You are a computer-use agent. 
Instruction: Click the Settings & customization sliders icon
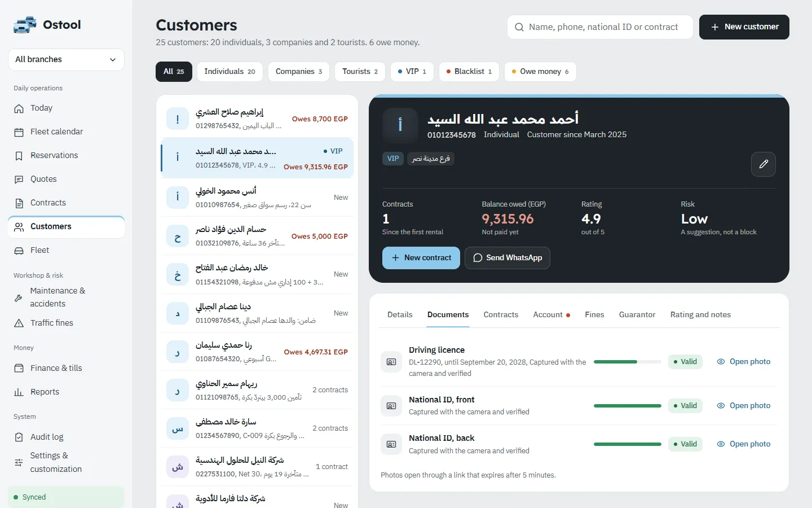19,462
